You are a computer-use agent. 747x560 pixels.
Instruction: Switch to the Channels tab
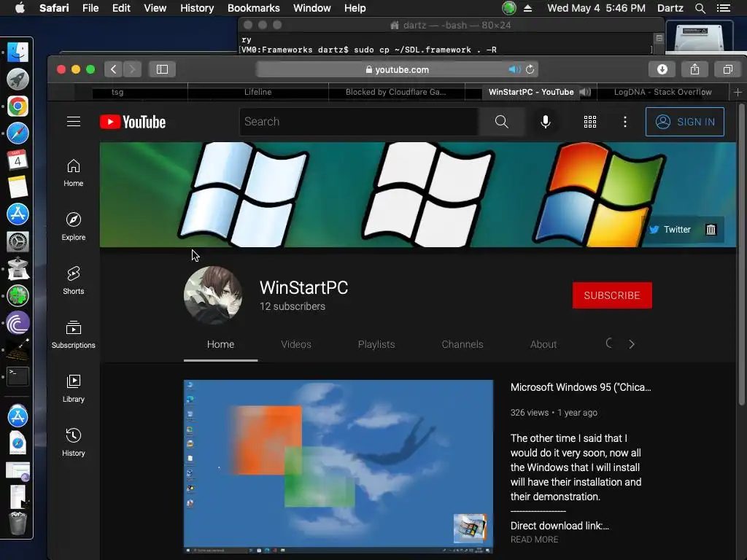(462, 344)
